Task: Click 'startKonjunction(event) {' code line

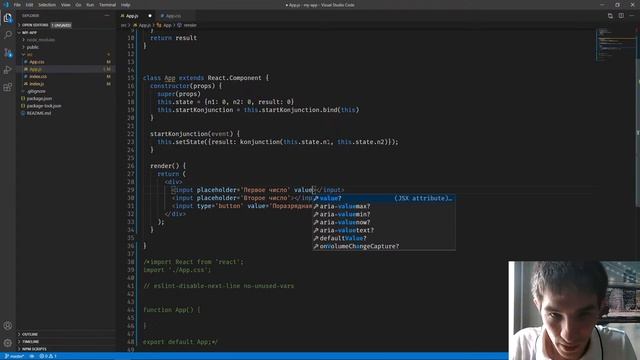Action: (x=195, y=134)
